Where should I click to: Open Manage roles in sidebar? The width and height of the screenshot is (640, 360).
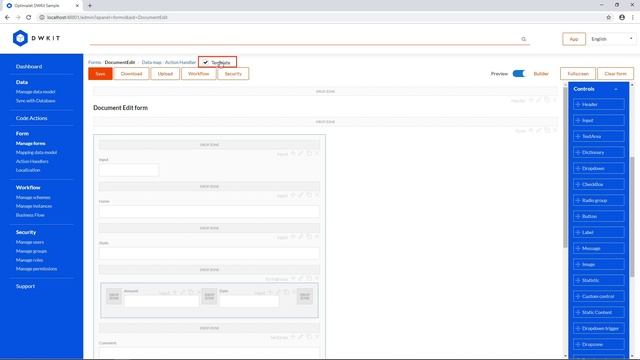click(29, 260)
